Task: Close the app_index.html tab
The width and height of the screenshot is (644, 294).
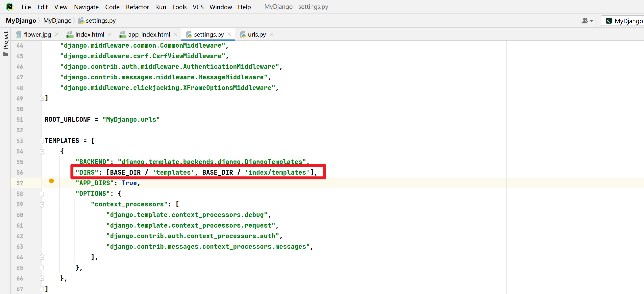Action: click(x=175, y=34)
